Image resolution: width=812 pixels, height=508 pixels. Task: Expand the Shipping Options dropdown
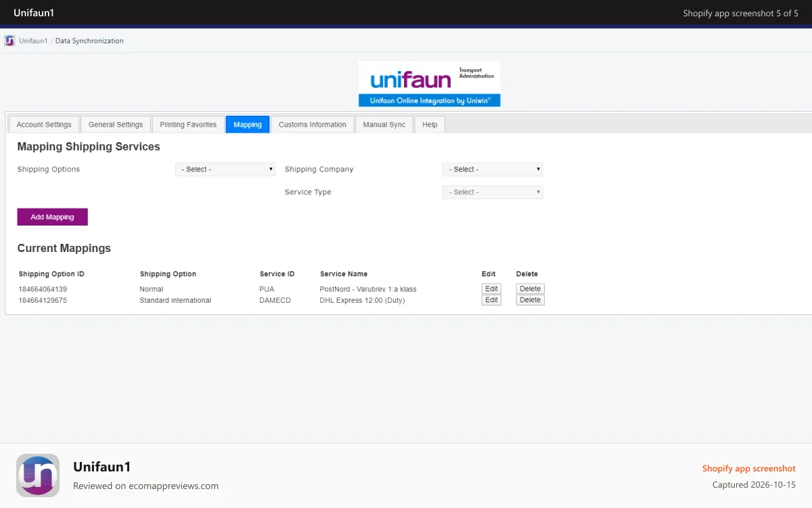(x=225, y=169)
